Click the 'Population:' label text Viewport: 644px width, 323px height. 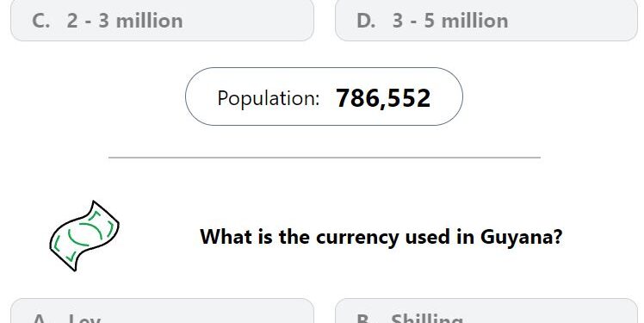(x=269, y=99)
